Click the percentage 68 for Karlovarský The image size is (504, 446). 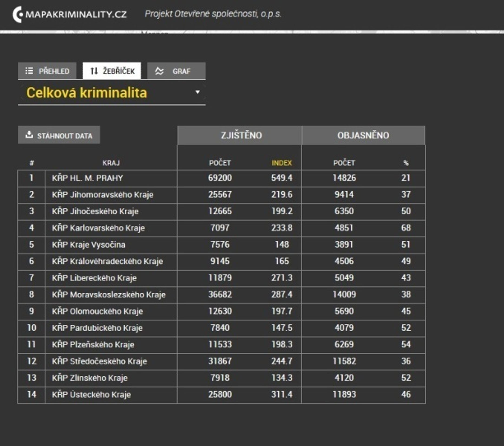tap(406, 228)
